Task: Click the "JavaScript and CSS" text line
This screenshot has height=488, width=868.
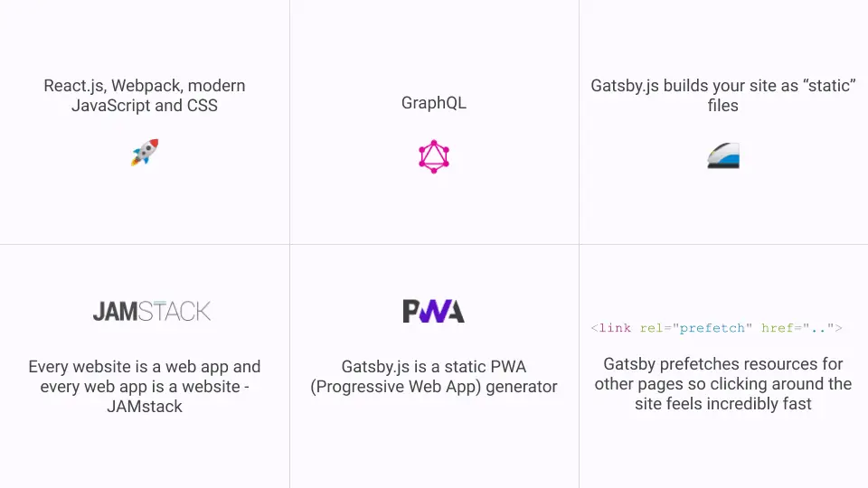Action: pyautogui.click(x=145, y=106)
